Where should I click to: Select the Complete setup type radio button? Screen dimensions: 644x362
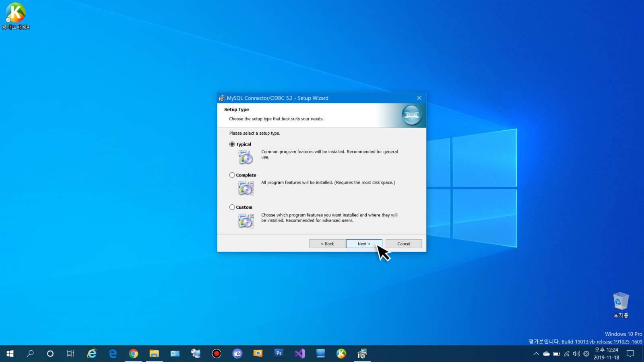[232, 175]
